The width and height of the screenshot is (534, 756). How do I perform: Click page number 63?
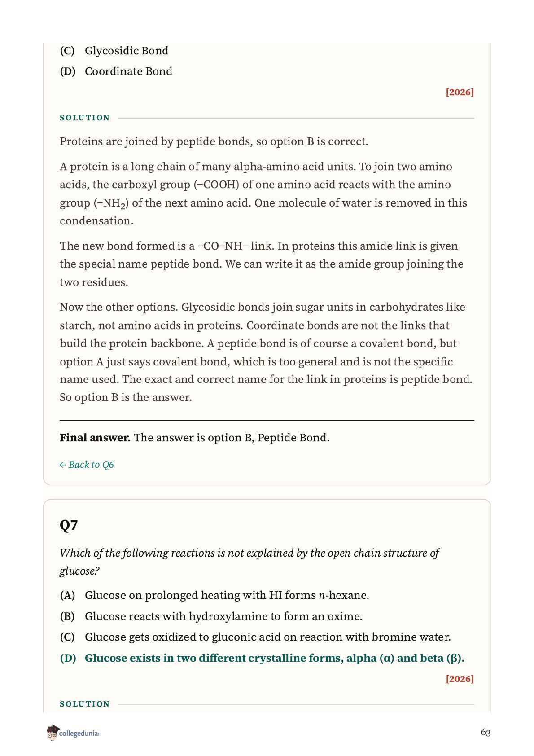(486, 733)
